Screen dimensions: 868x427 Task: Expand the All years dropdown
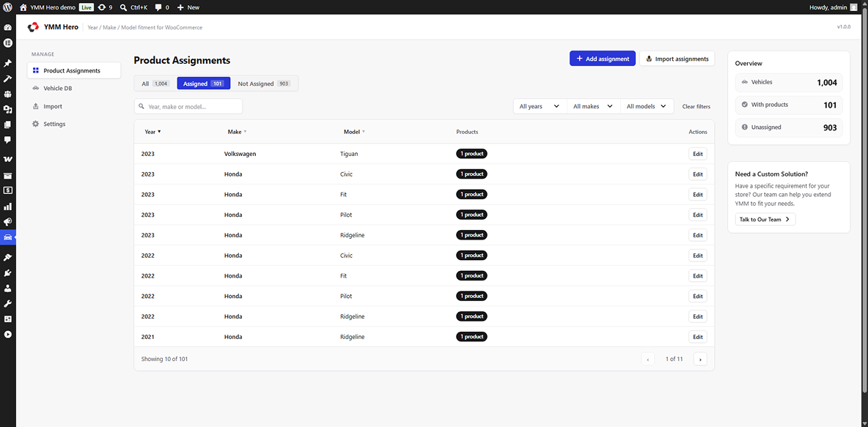click(540, 106)
